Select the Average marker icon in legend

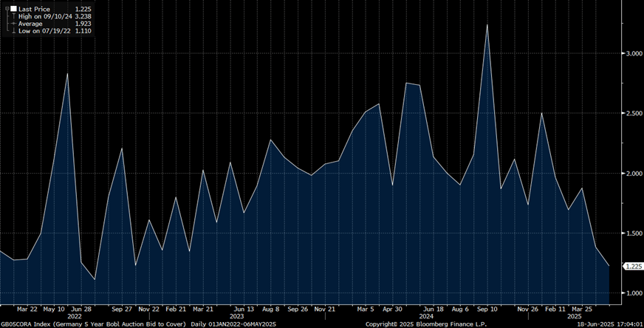pyautogui.click(x=12, y=24)
